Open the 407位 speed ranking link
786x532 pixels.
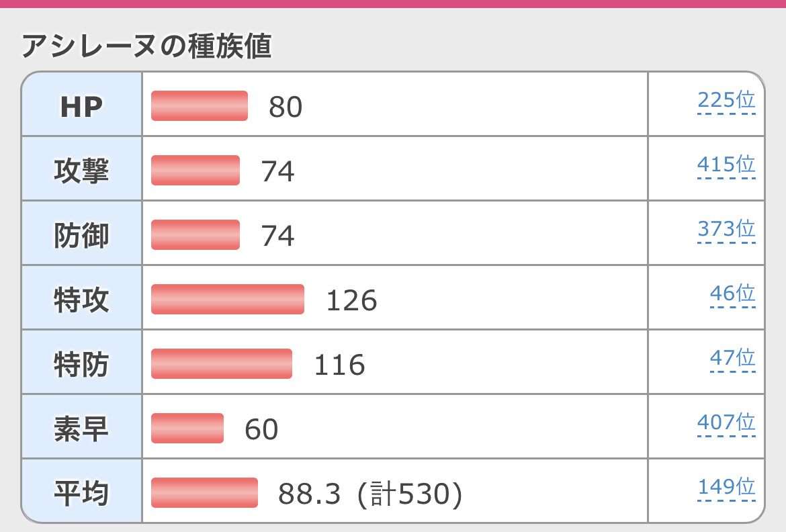[x=726, y=423]
